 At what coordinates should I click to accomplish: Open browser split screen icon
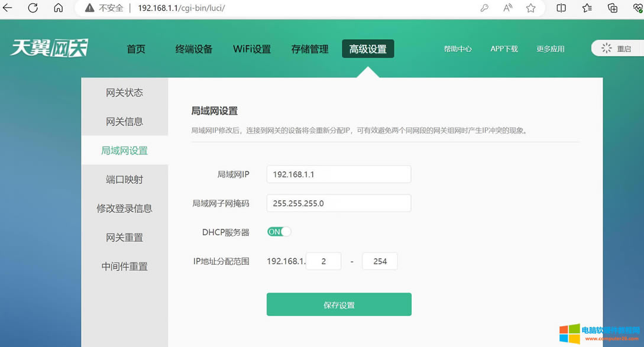click(x=561, y=8)
